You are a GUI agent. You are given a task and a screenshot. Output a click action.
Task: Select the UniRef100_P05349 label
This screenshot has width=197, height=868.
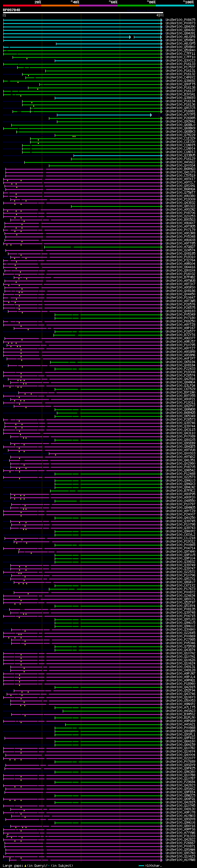pyautogui.click(x=180, y=314)
